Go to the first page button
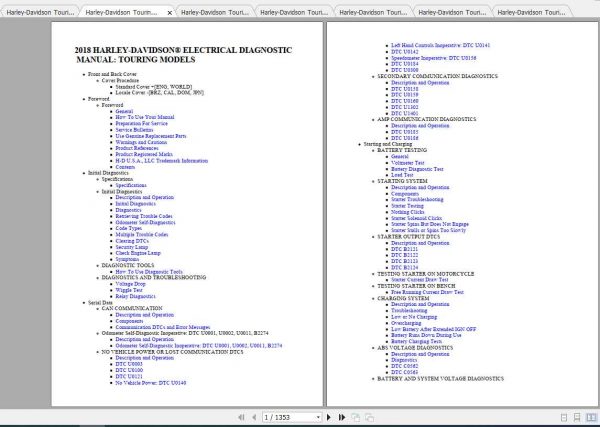The image size is (600, 427). 241,417
